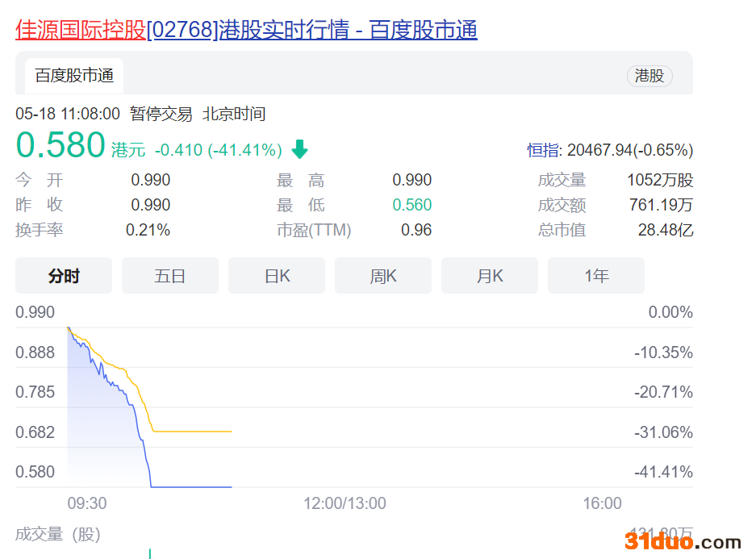Show the 1年 chart view

pyautogui.click(x=596, y=276)
